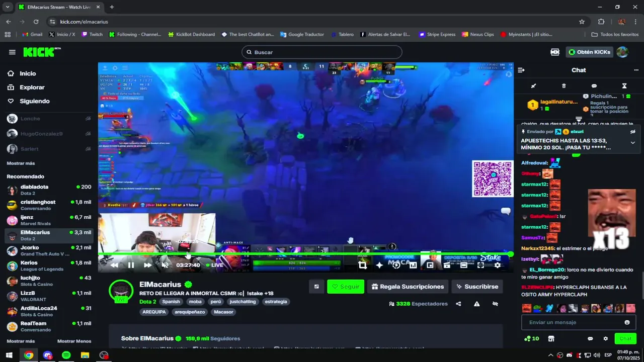The image size is (644, 362).
Task: Click the hourglass slow mode icon
Action: [x=624, y=86]
